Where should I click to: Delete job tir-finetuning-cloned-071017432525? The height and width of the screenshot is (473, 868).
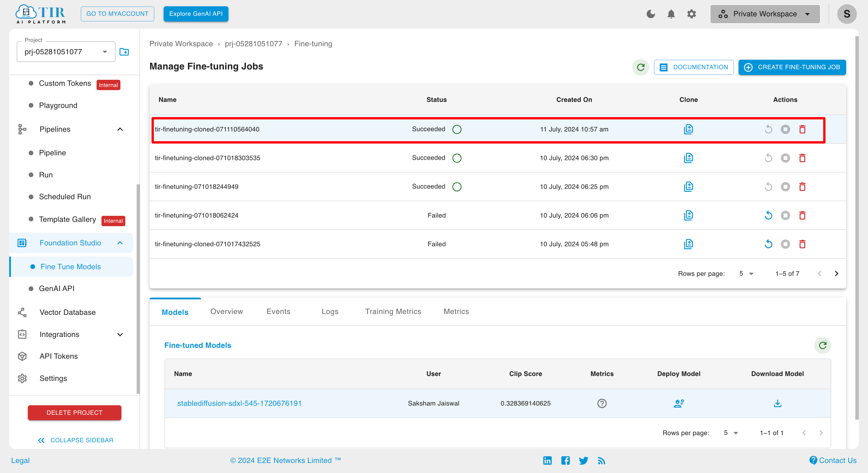point(802,244)
